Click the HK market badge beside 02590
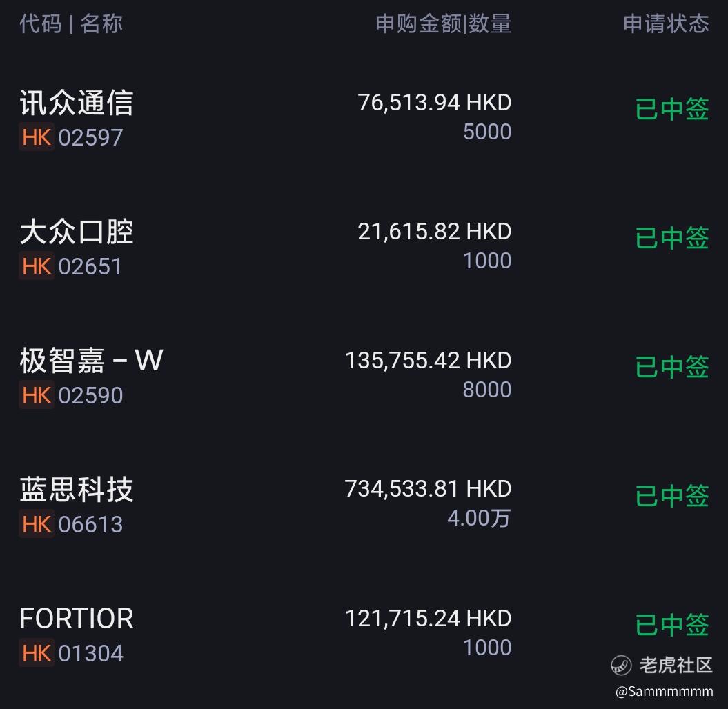 [x=37, y=395]
